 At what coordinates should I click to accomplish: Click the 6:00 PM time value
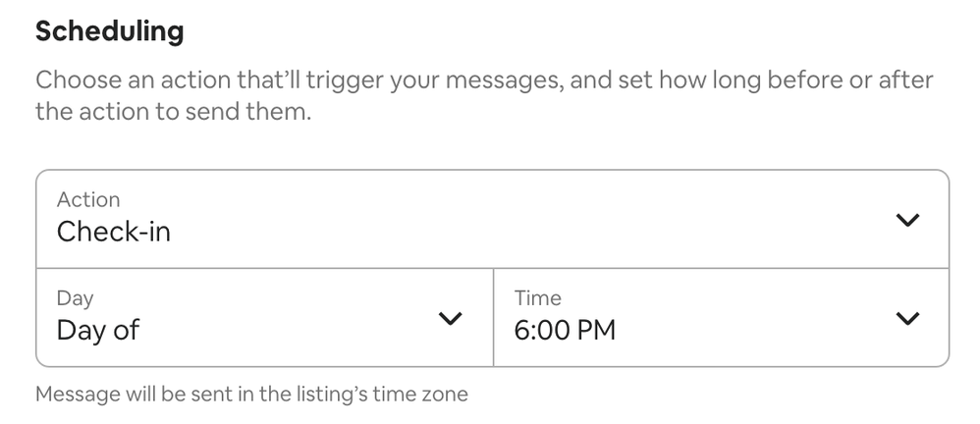565,330
